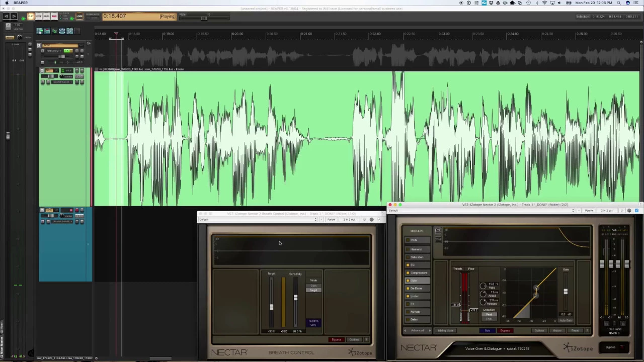Click fourth icon in track toolbar row
This screenshot has width=644, height=362.
tap(62, 31)
